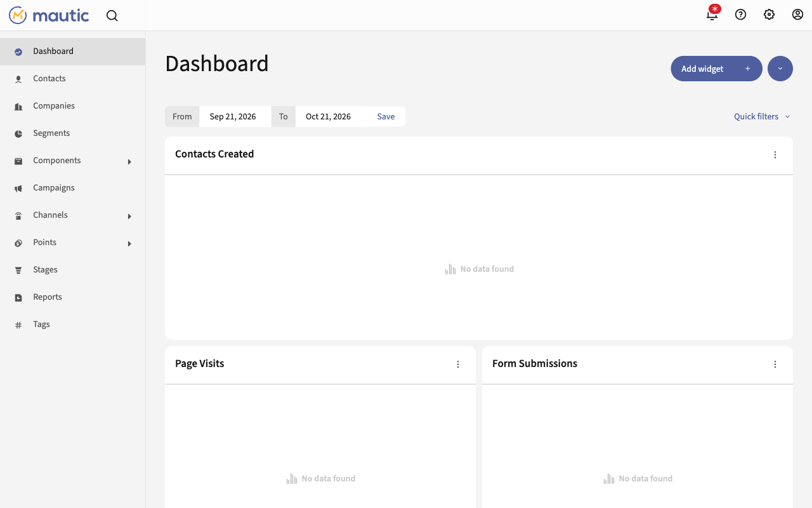Select the Tags menu label
This screenshot has width=812, height=508.
coord(41,324)
